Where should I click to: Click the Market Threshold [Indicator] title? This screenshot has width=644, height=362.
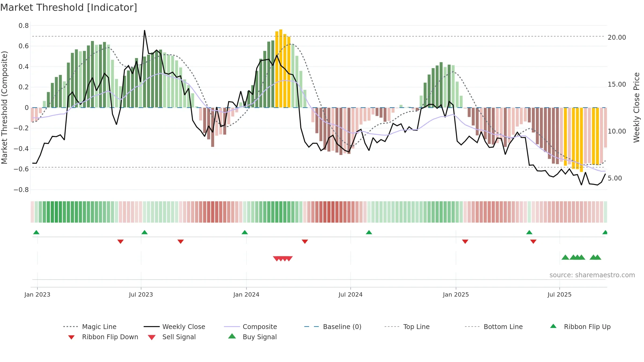(x=69, y=8)
